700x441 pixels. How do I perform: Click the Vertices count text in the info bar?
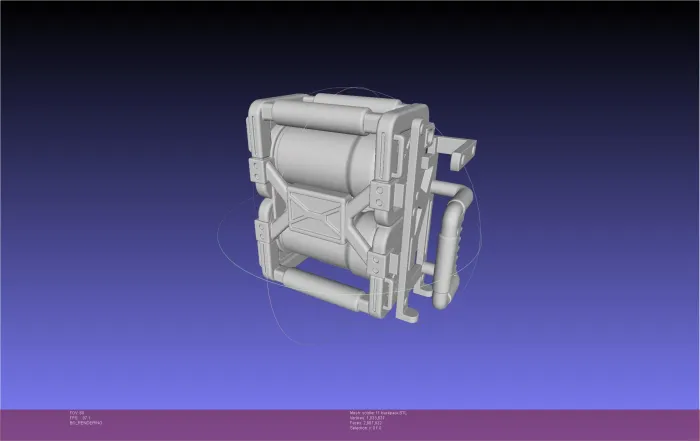coord(367,418)
